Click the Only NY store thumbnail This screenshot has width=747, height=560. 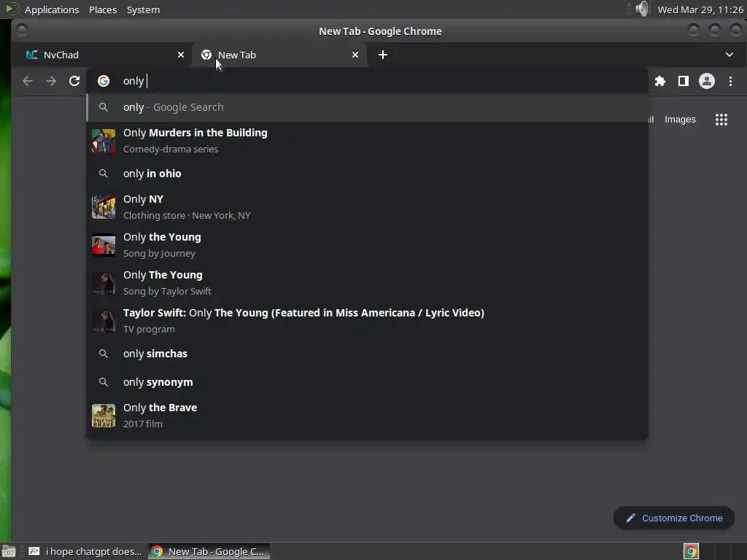104,206
